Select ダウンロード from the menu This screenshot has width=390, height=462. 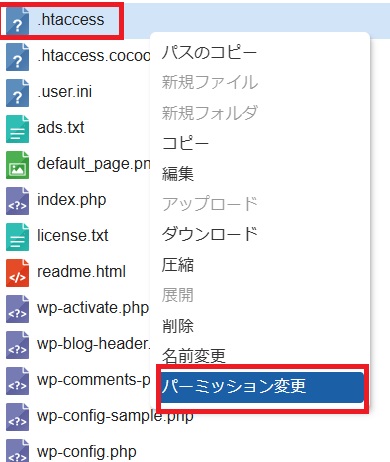[x=210, y=234]
